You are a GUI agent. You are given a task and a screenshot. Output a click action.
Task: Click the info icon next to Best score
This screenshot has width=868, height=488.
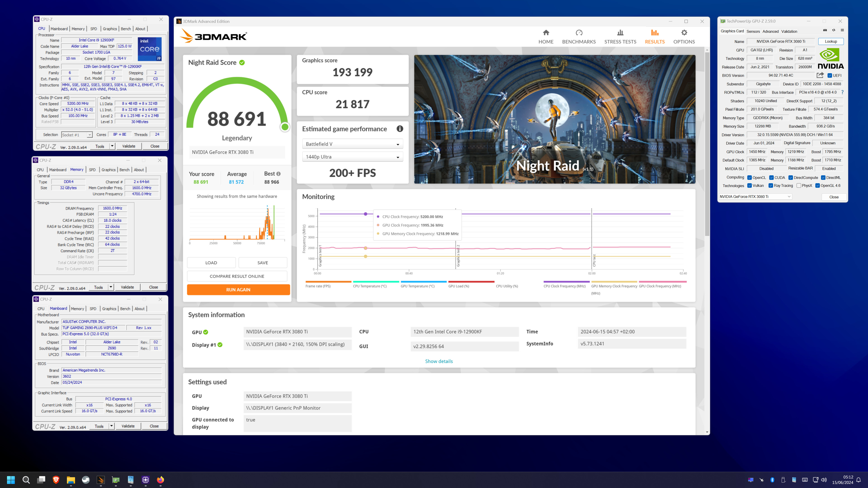(278, 174)
